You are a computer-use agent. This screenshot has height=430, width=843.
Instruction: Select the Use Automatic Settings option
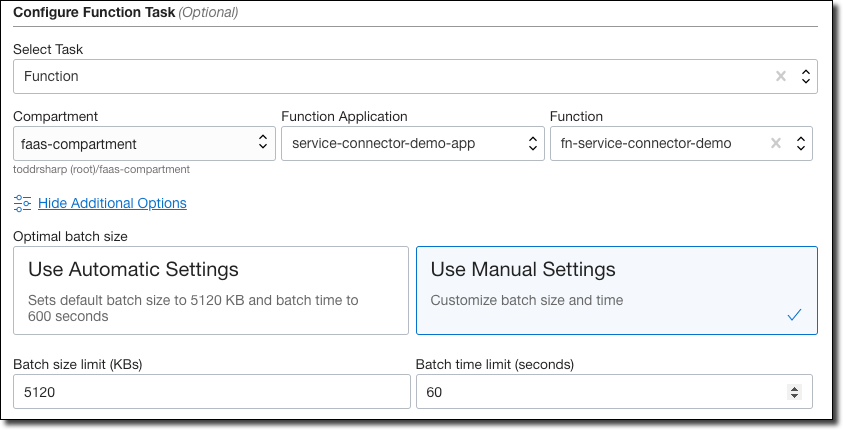click(x=211, y=290)
